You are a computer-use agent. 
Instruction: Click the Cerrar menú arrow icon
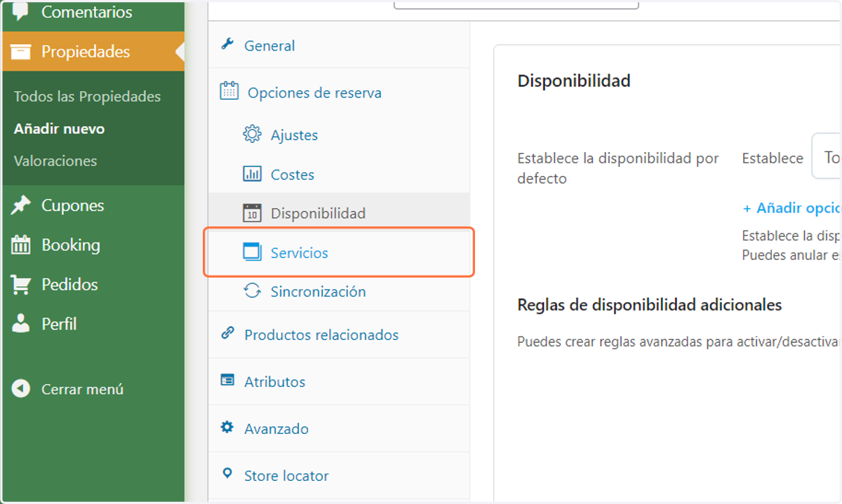coord(21,388)
